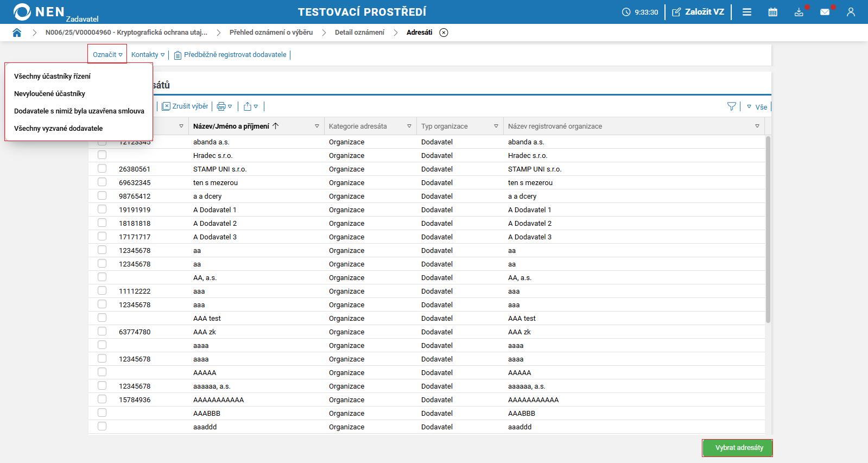868x463 pixels.
Task: Expand the Kontakty dropdown
Action: (x=148, y=55)
